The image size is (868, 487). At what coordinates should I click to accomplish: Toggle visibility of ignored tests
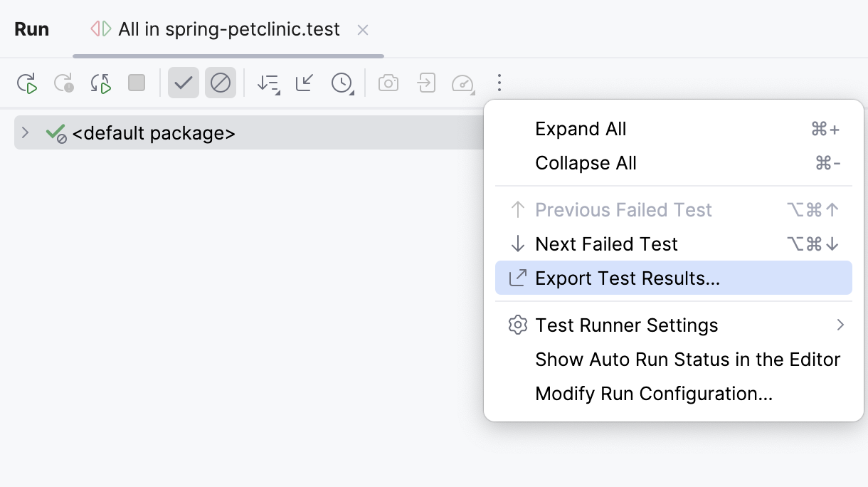tap(221, 82)
